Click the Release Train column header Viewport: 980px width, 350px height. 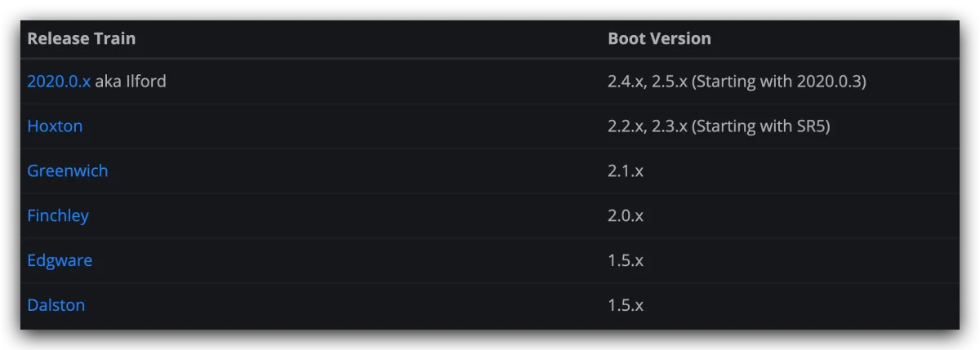pos(81,38)
